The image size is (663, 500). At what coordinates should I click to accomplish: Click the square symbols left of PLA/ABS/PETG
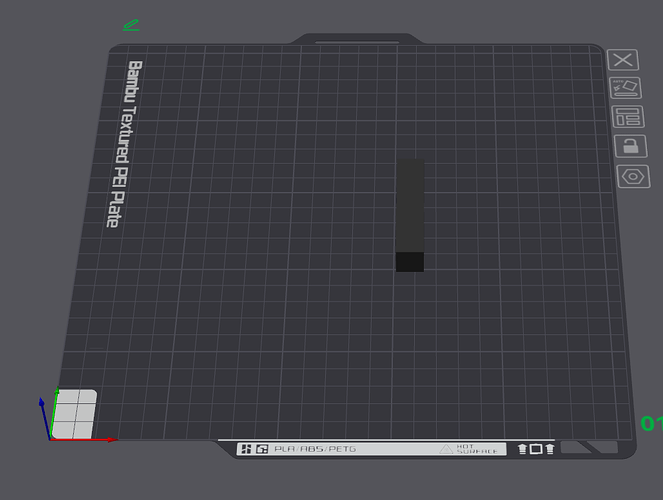254,450
